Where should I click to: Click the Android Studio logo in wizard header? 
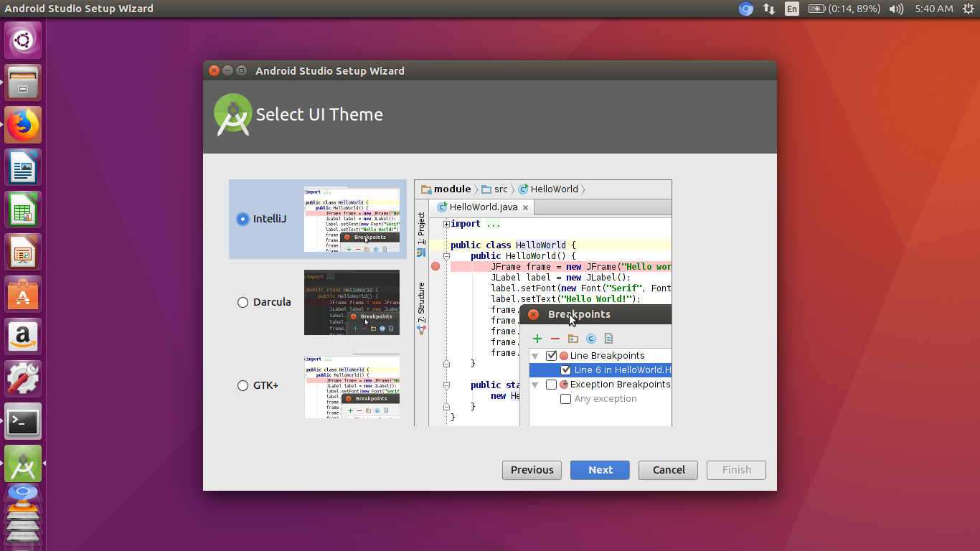click(x=233, y=115)
